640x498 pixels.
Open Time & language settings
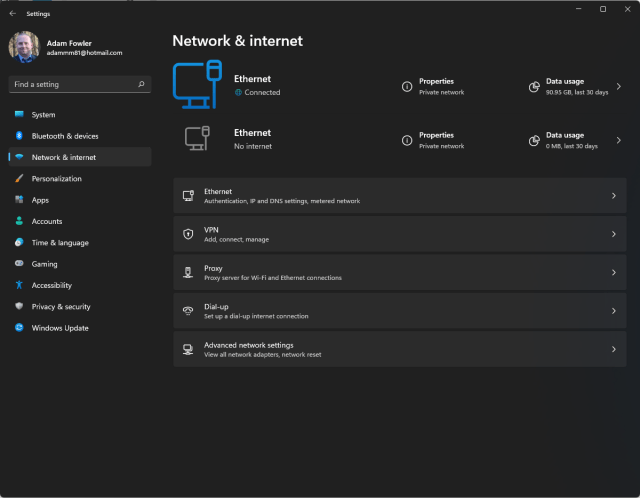tap(60, 243)
